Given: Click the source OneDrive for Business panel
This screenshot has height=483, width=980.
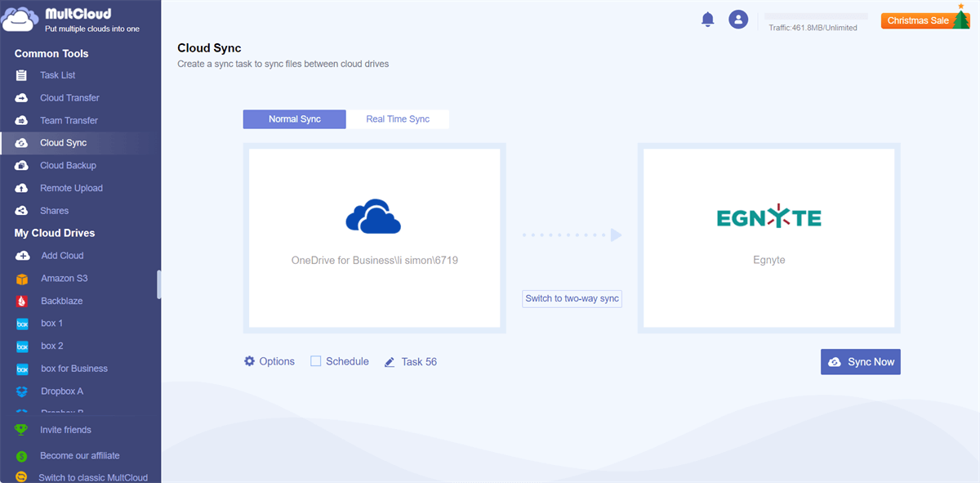Looking at the screenshot, I should [x=374, y=238].
